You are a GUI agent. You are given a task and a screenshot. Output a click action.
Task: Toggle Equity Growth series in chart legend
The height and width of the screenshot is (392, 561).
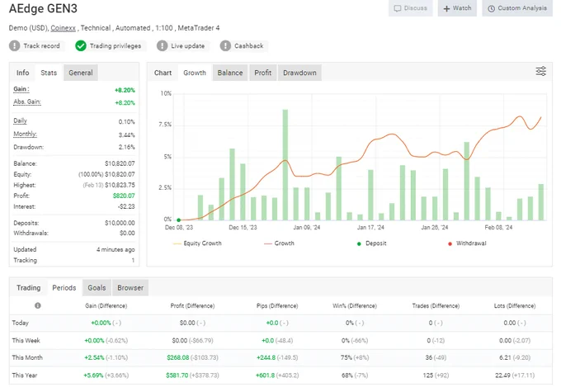(197, 243)
